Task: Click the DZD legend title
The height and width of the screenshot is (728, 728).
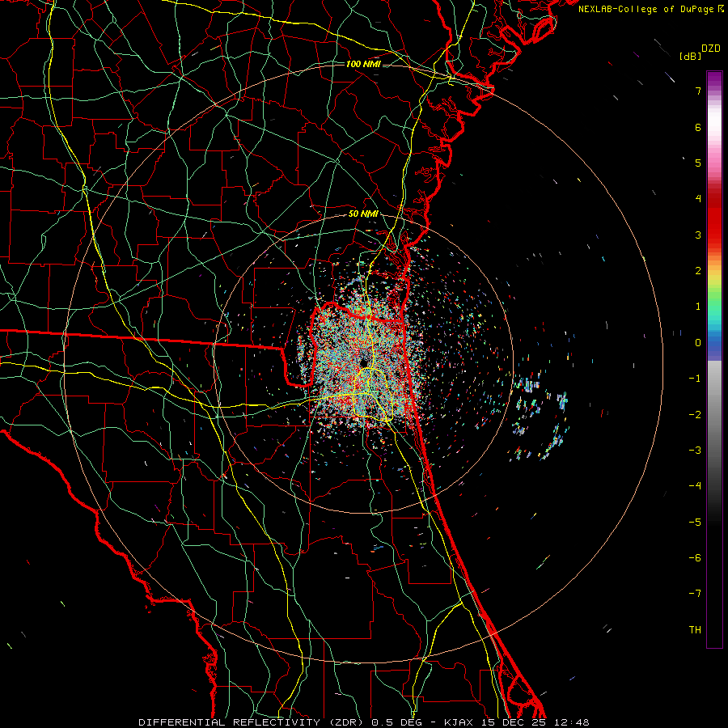Action: pos(711,49)
